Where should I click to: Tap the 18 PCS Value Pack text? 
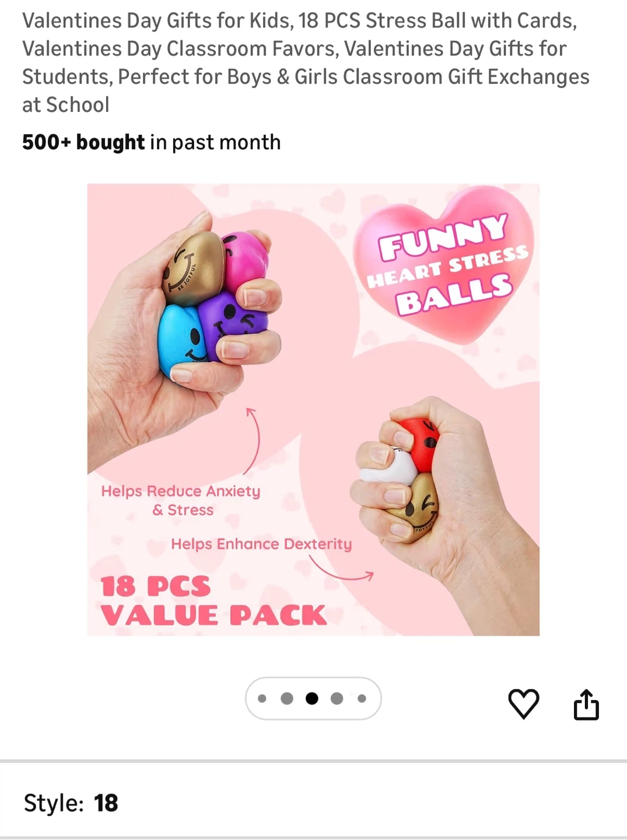click(x=213, y=601)
